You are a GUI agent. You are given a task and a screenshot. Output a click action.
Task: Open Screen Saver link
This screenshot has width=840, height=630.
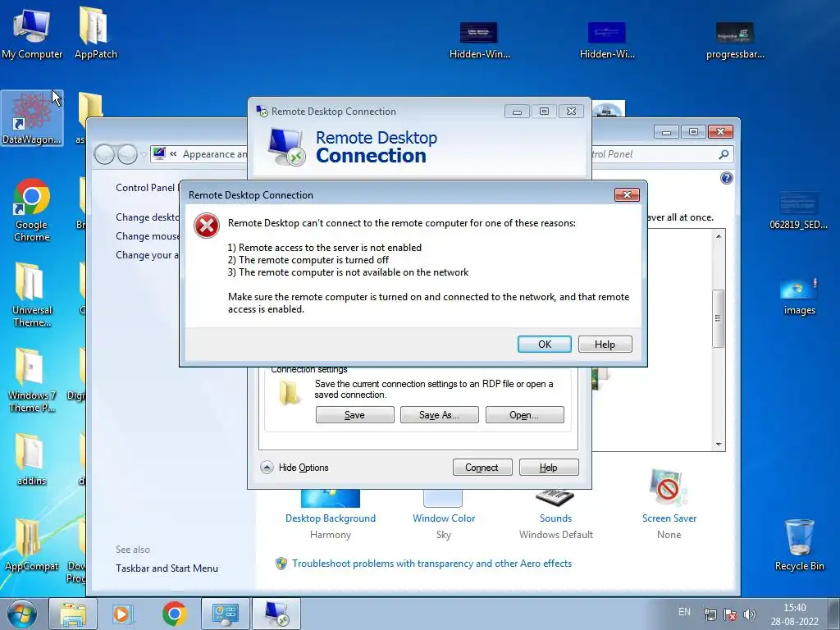tap(669, 518)
